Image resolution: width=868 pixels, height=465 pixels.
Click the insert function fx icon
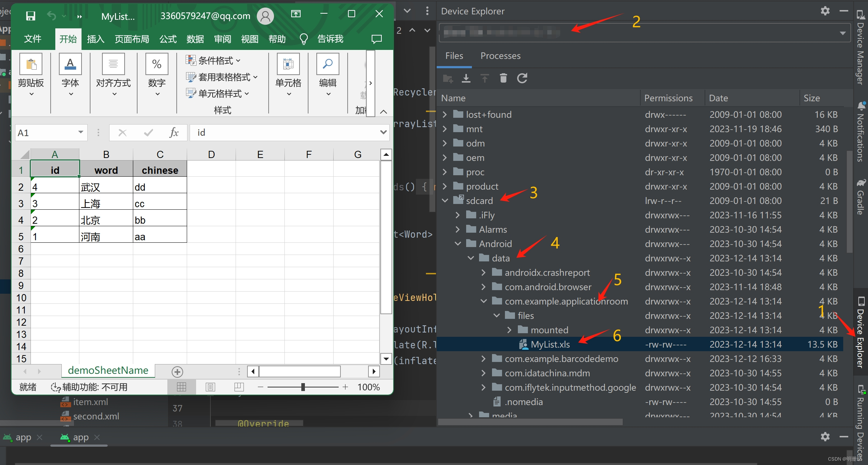174,132
